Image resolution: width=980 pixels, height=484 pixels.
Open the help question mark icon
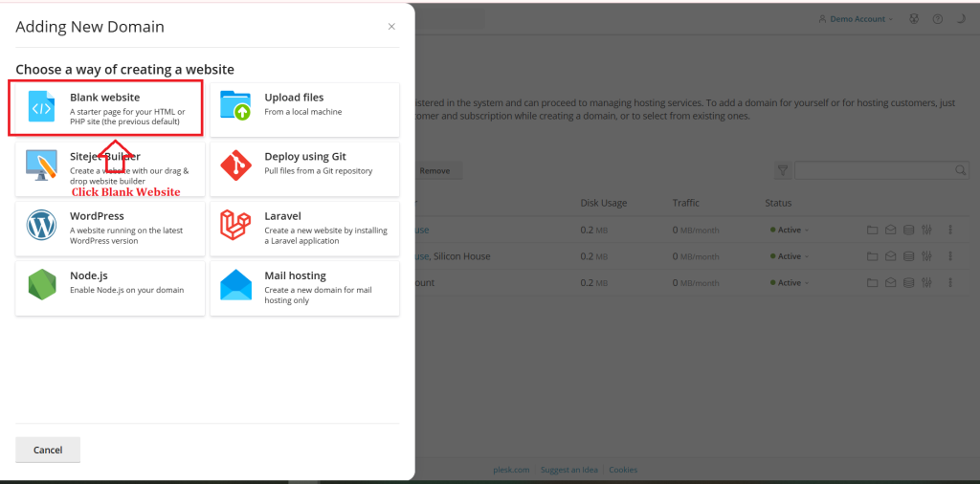click(x=938, y=19)
